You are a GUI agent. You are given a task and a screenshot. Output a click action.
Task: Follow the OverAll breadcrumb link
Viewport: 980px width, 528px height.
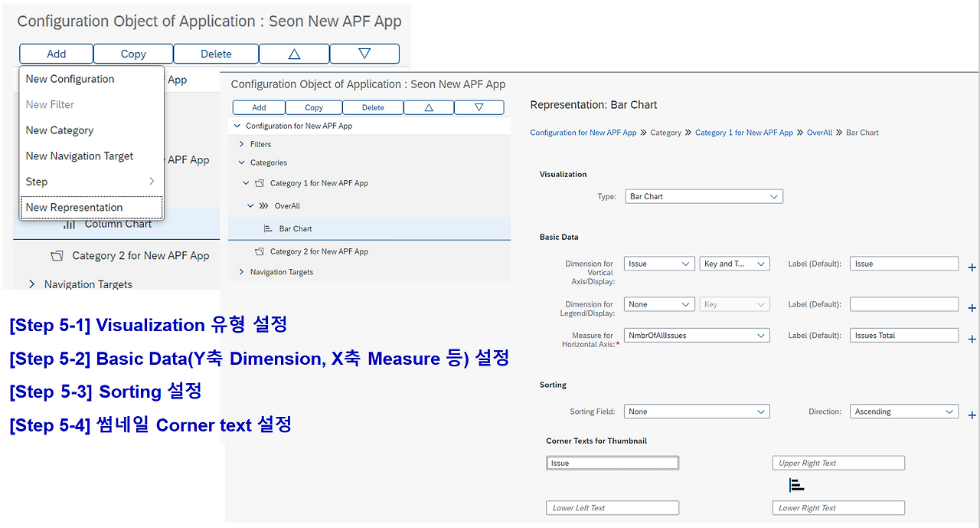819,133
